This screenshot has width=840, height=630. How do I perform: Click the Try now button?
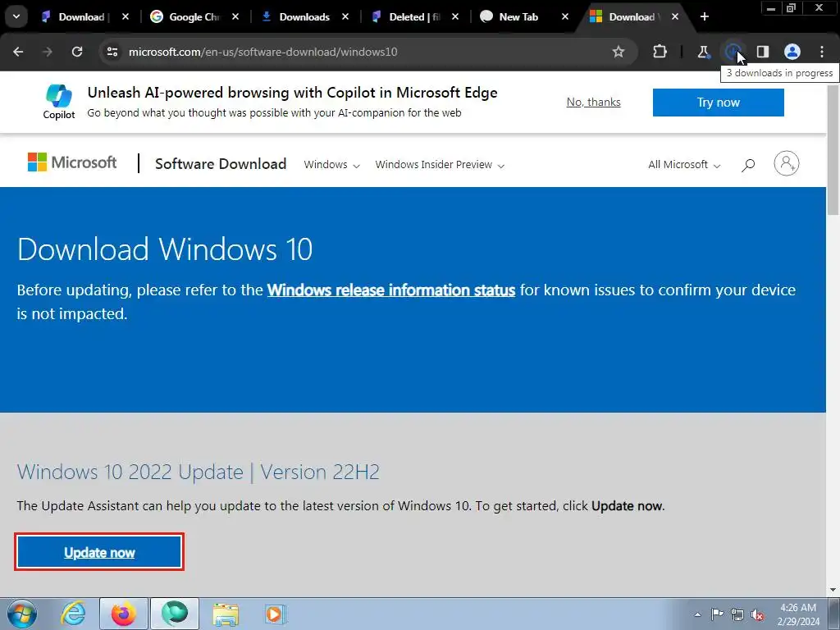(x=719, y=103)
